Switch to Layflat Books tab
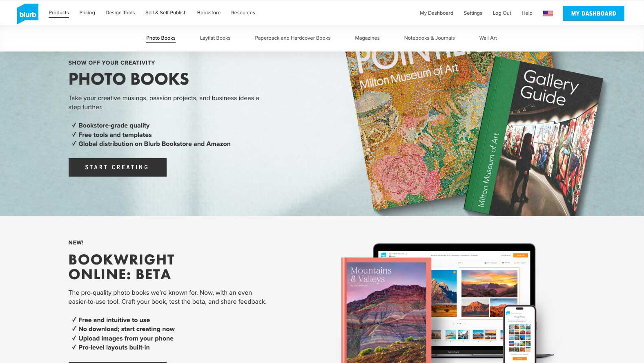 (215, 38)
